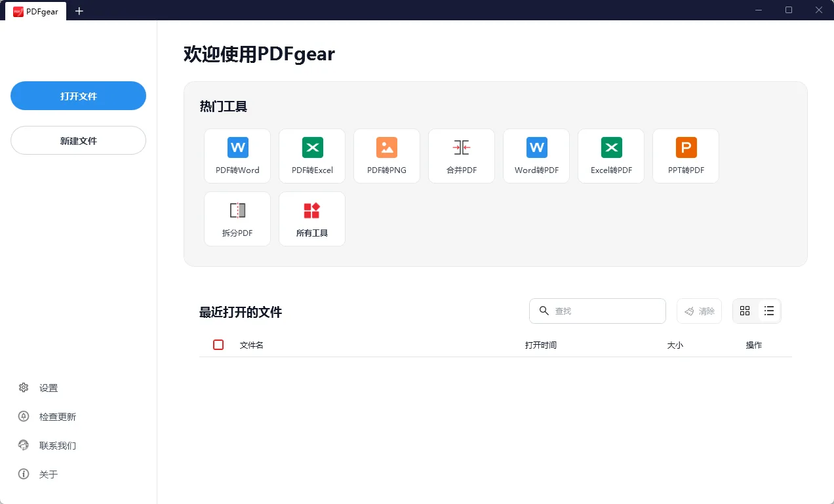Close the PDFgear window
834x504 pixels.
819,10
